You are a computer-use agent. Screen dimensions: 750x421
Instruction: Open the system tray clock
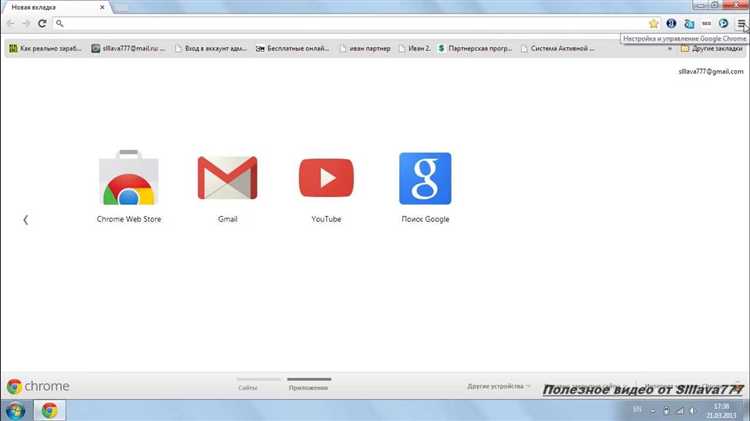(721, 411)
